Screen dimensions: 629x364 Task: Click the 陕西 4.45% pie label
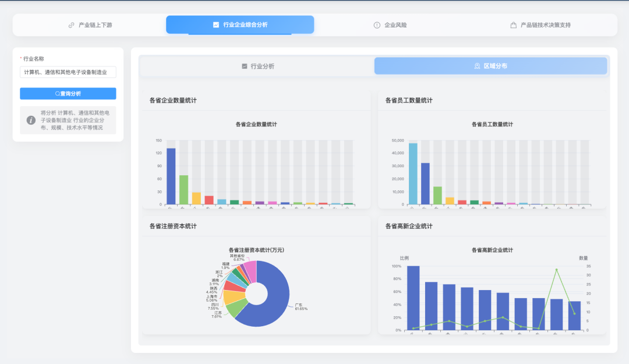212,290
